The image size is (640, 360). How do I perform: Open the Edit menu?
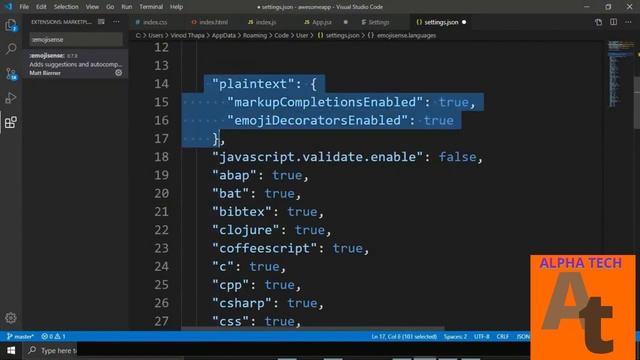tap(41, 7)
